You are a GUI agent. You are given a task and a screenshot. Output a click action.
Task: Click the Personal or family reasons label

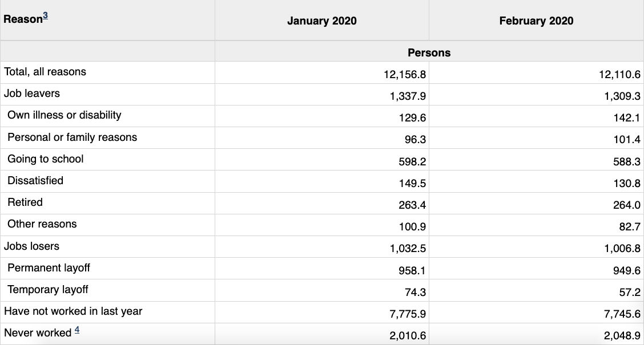point(73,137)
